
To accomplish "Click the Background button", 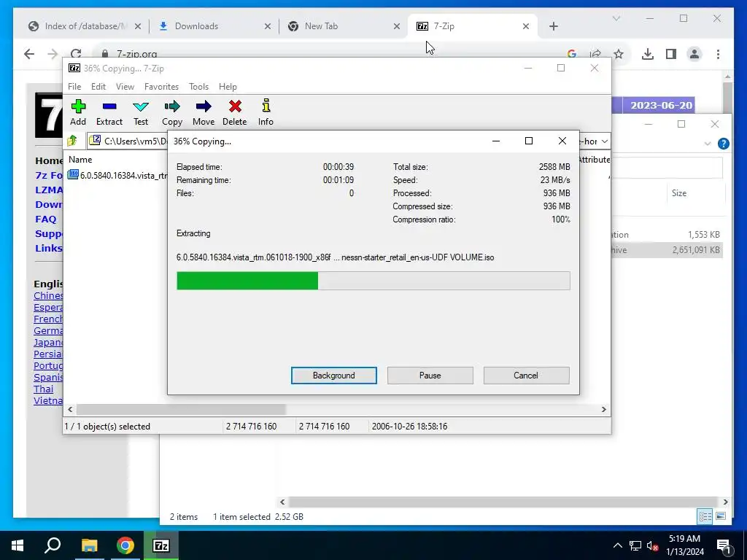I will point(334,376).
